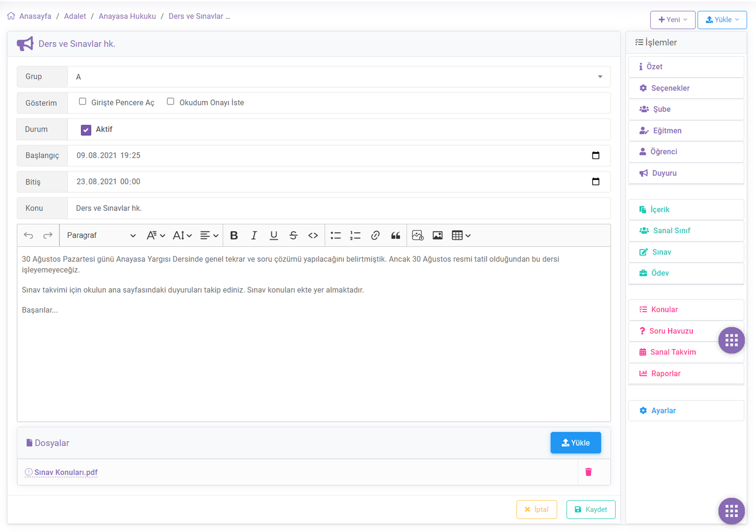The width and height of the screenshot is (756, 532).
Task: Open Başlangıç date calendar picker icon
Action: (x=596, y=155)
